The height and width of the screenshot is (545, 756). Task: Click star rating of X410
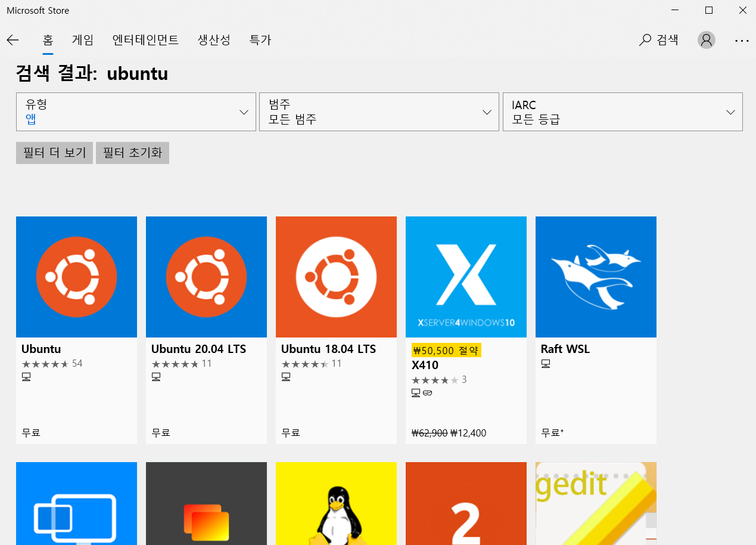point(435,380)
